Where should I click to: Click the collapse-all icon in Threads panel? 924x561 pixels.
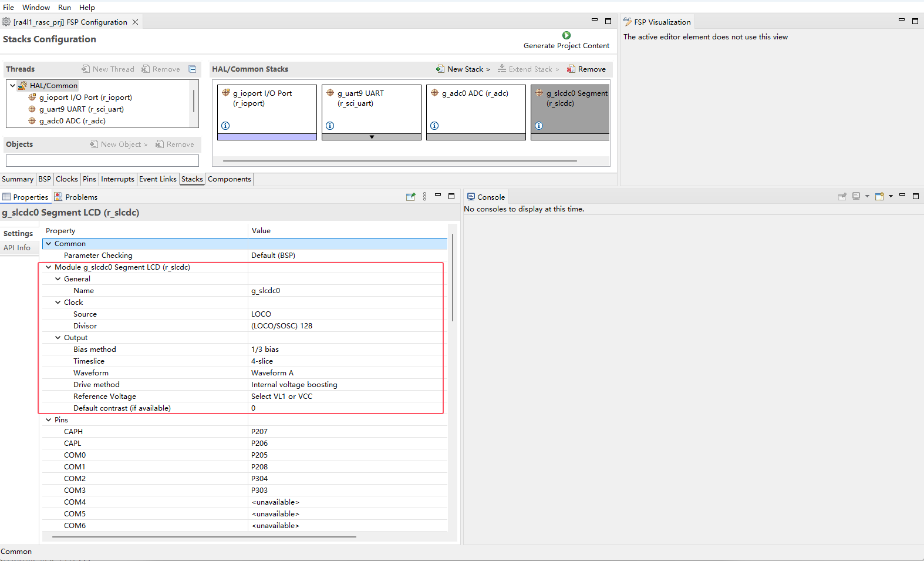192,69
